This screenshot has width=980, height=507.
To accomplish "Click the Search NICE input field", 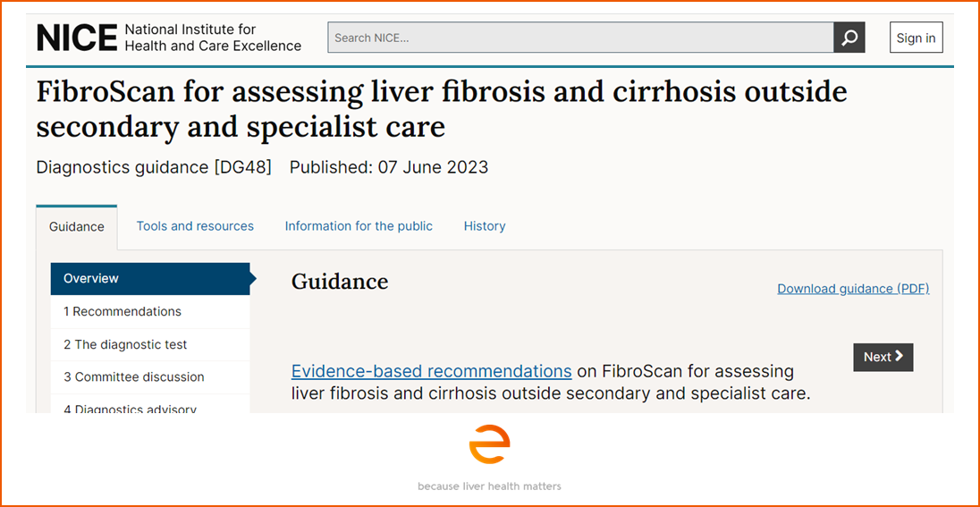I will tap(580, 38).
